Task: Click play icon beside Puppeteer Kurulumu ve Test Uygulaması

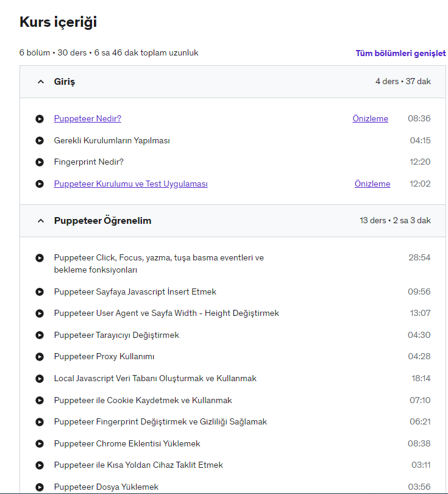Action: [40, 184]
